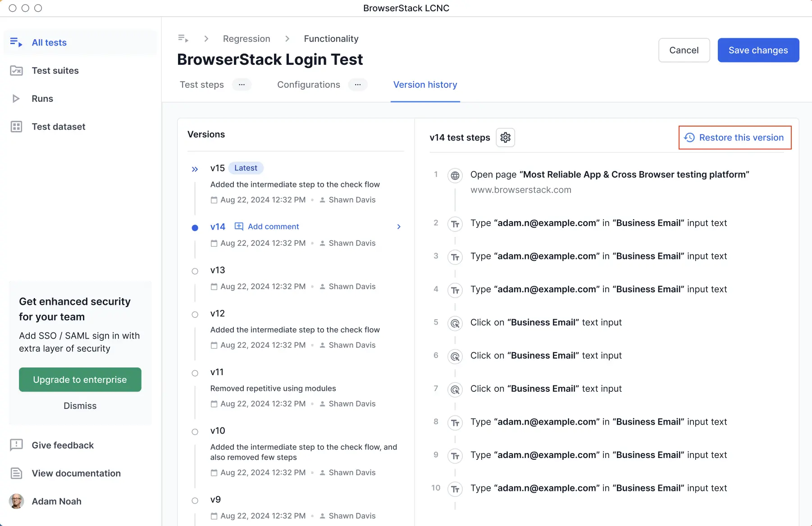Image resolution: width=812 pixels, height=526 pixels.
Task: Switch to the Configurations tab
Action: pyautogui.click(x=308, y=85)
